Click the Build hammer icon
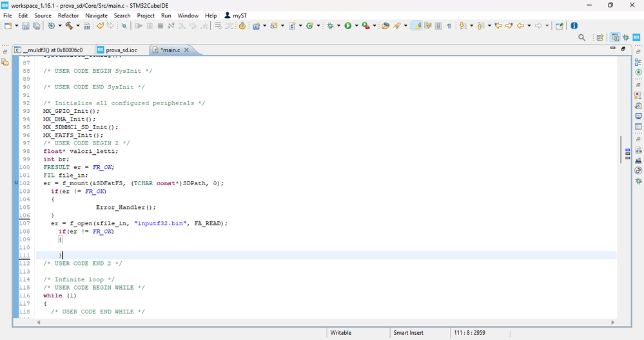Screen dimensions: 644x340 point(69,26)
